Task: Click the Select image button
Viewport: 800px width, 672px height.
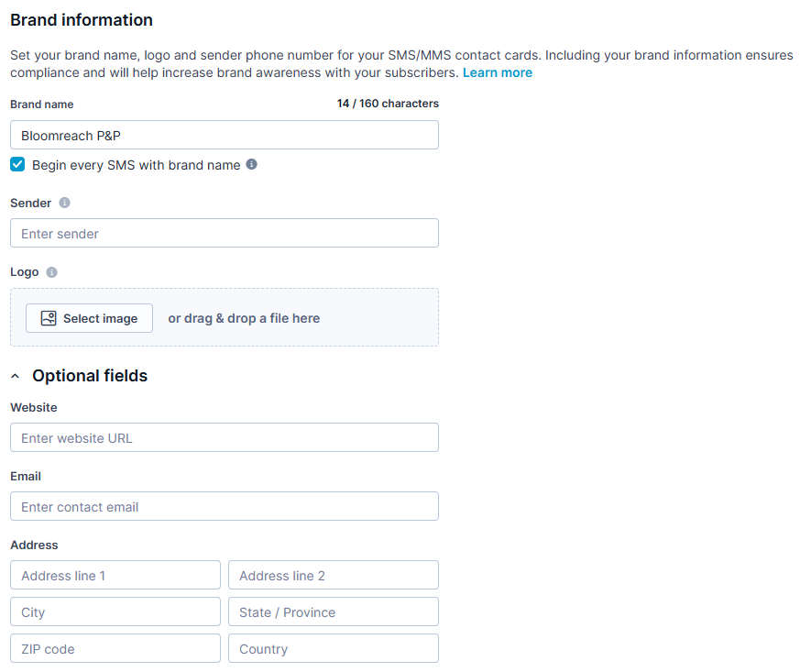Action: pyautogui.click(x=89, y=318)
